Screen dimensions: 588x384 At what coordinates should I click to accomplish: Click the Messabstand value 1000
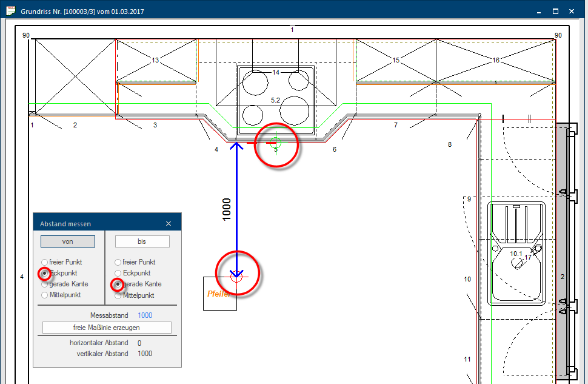pos(145,315)
